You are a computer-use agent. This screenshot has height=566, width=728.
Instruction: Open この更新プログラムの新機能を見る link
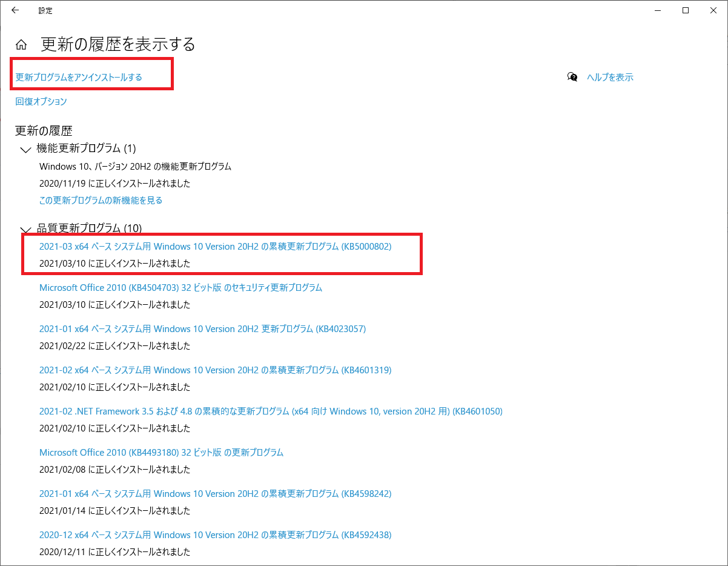tap(101, 200)
